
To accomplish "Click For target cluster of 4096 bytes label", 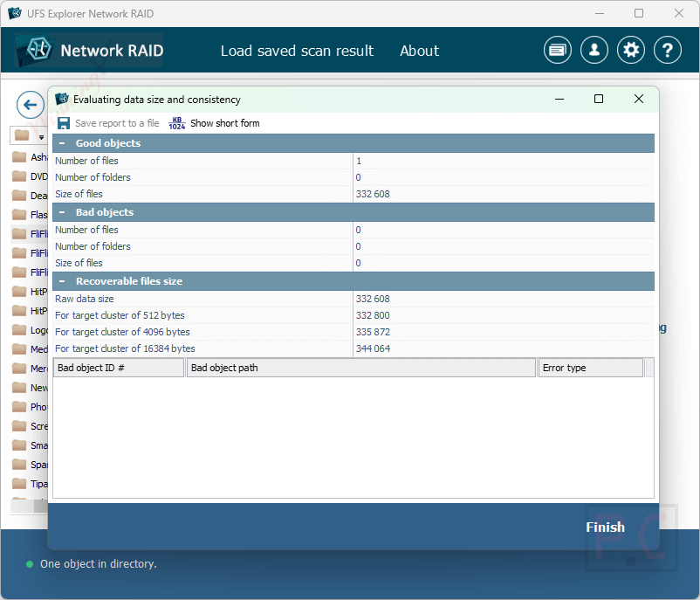I will click(x=122, y=332).
